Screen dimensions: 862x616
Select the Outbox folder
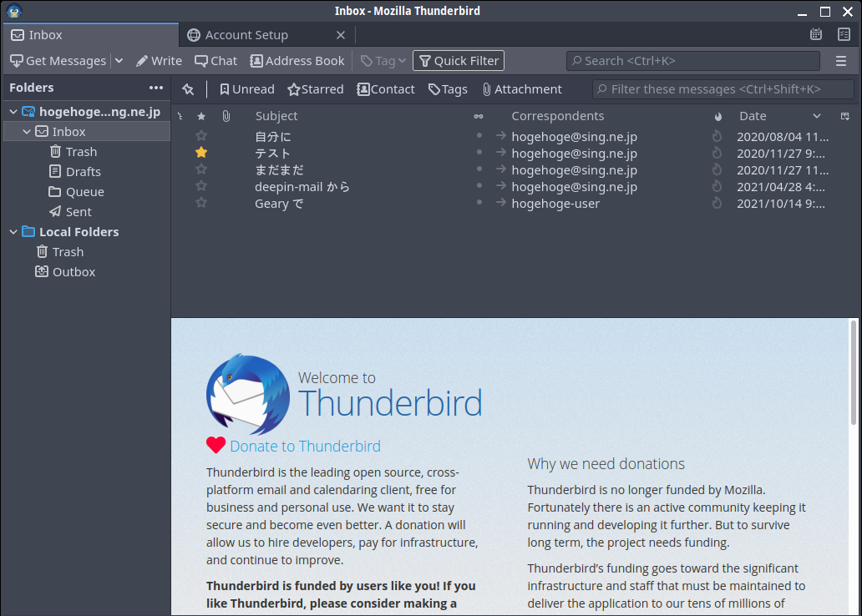tap(65, 272)
